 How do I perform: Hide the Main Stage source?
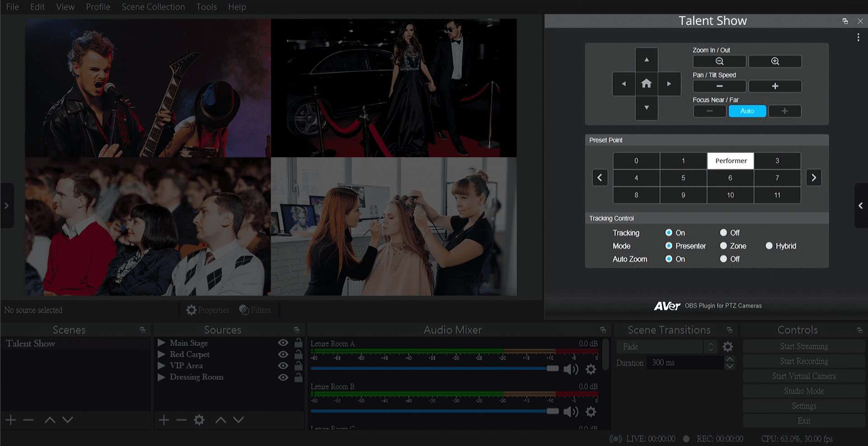[x=283, y=343]
